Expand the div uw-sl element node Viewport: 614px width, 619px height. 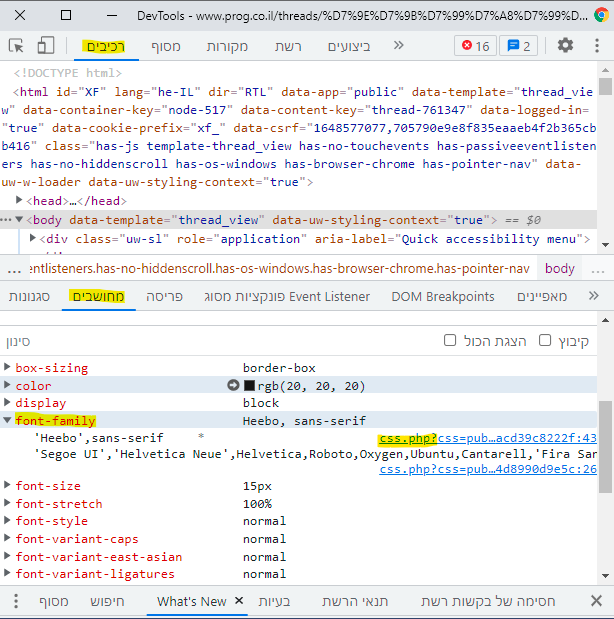coord(33,238)
